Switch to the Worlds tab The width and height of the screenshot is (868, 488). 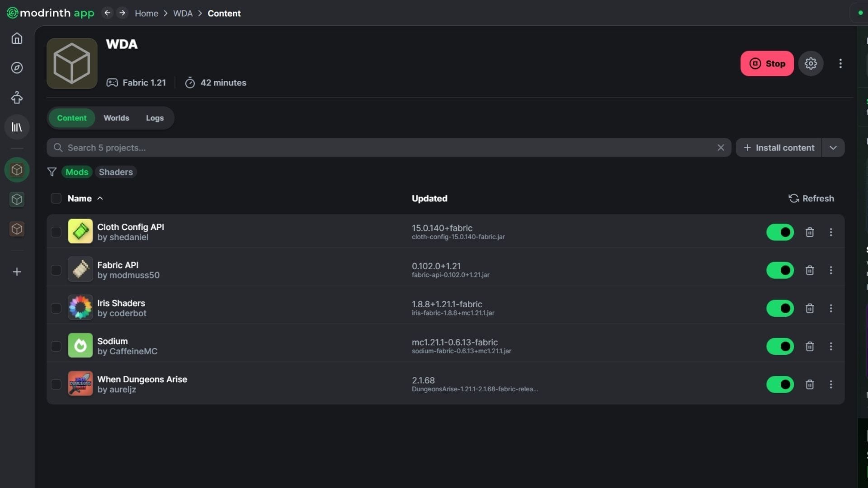coord(116,118)
